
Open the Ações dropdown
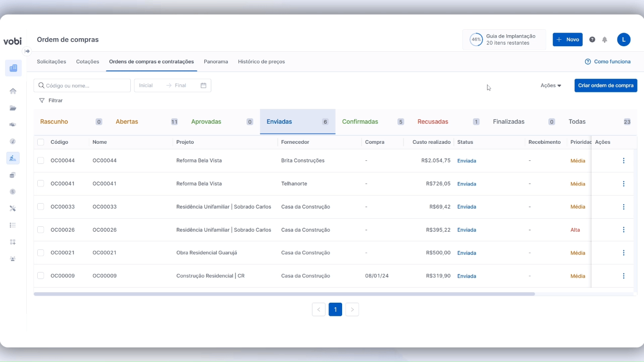coord(550,85)
